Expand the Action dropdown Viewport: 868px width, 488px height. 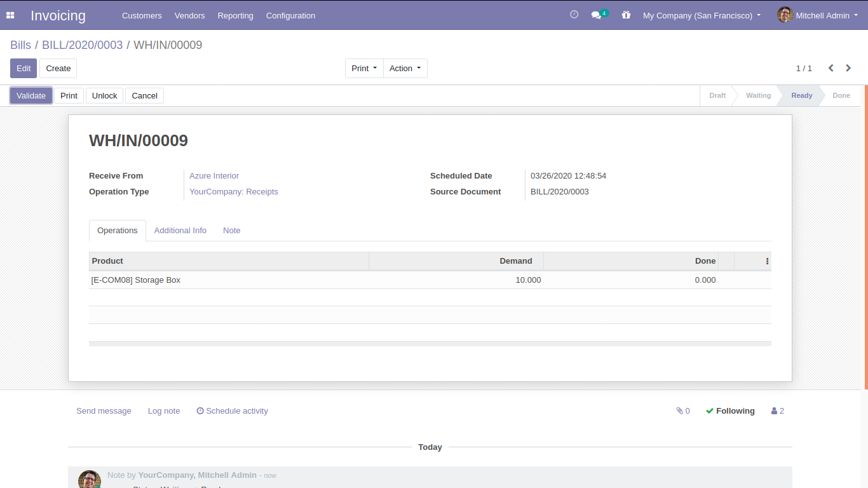(x=405, y=69)
